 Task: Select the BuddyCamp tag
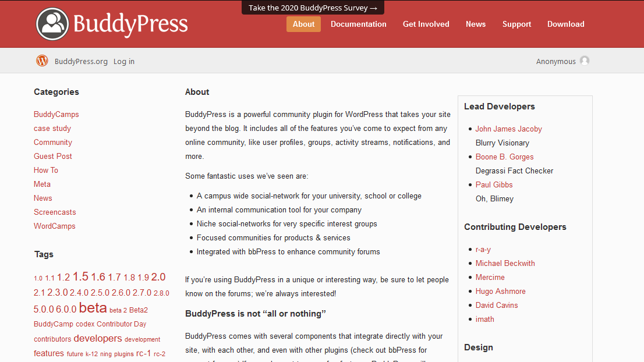pos(54,324)
